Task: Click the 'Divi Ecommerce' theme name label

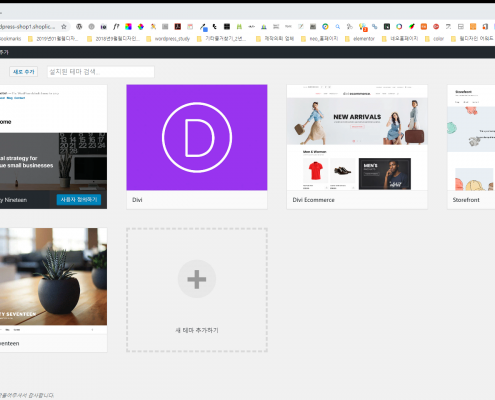Action: coord(313,200)
